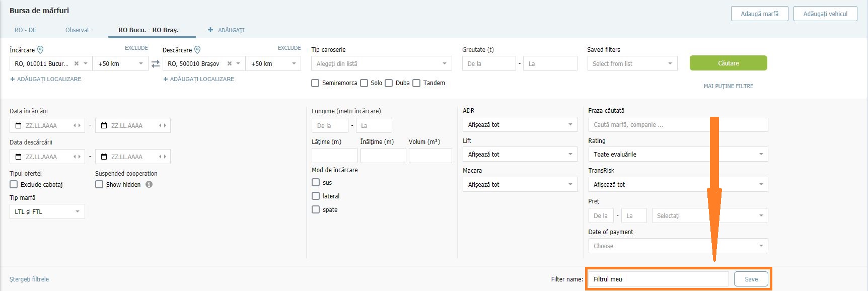Step the Data încărcării start date with arrows
This screenshot has width=868, height=291.
77,125
